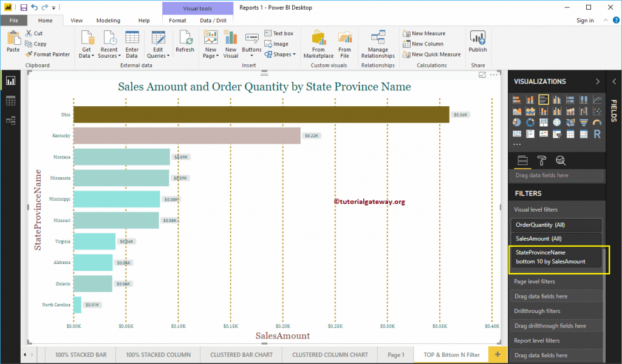
Task: Select the R script visual icon
Action: [x=598, y=134]
